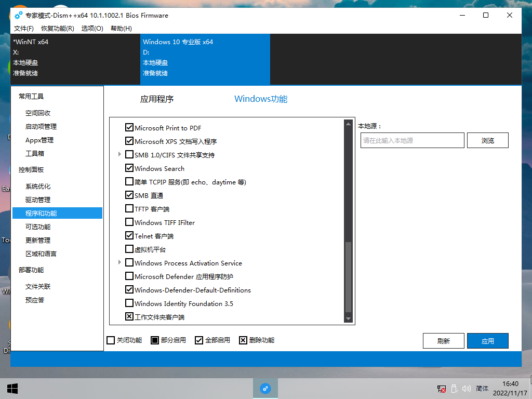Open the 恢复功能(R) menu
Viewport: 532px width, 399px height.
(x=58, y=29)
